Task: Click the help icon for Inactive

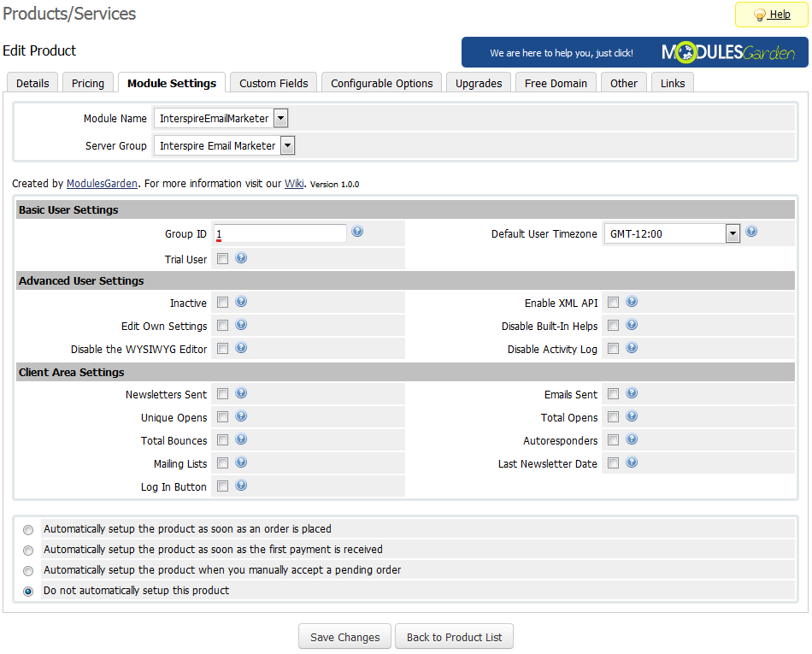Action: pyautogui.click(x=241, y=302)
